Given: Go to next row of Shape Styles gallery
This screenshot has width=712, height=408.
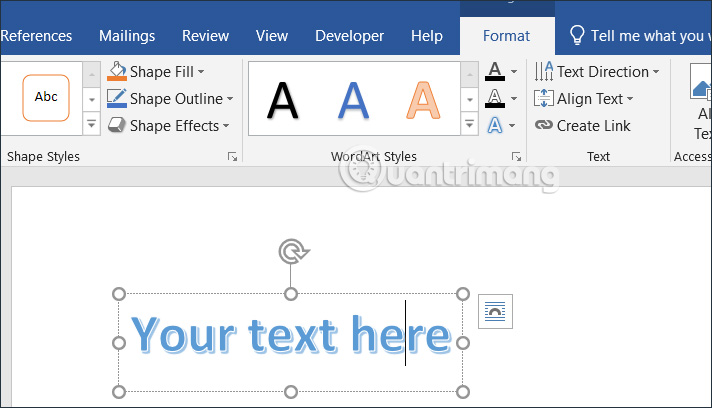Looking at the screenshot, I should tap(91, 99).
